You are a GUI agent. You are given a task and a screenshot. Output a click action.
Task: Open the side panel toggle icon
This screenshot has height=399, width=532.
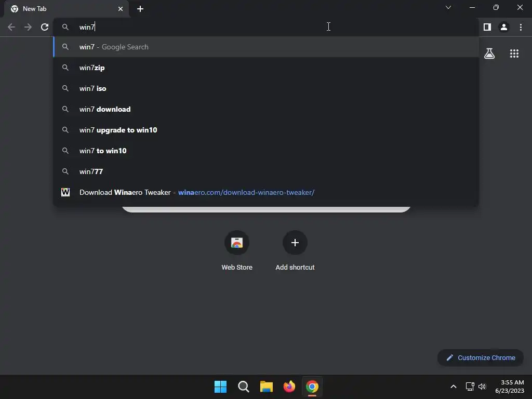tap(487, 27)
